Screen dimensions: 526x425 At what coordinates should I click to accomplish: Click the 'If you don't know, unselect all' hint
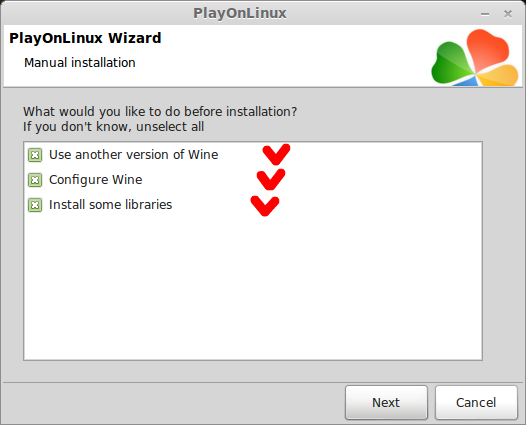pyautogui.click(x=113, y=127)
